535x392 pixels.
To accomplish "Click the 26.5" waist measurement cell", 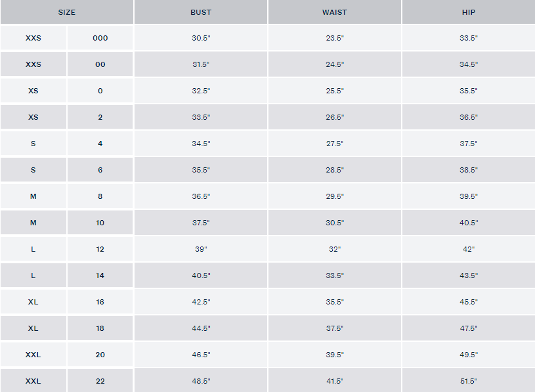I will coord(335,117).
